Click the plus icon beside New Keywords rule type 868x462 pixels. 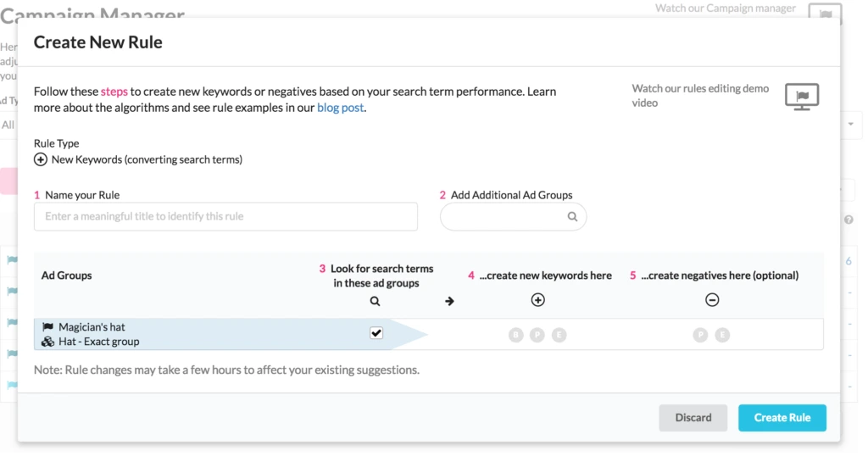(41, 159)
